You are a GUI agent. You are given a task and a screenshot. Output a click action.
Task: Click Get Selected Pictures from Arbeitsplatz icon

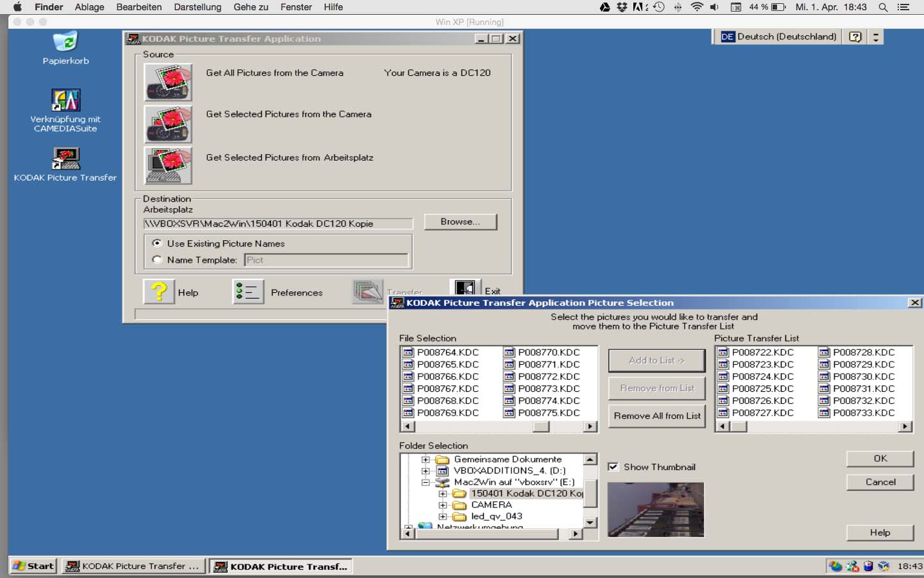click(x=168, y=166)
